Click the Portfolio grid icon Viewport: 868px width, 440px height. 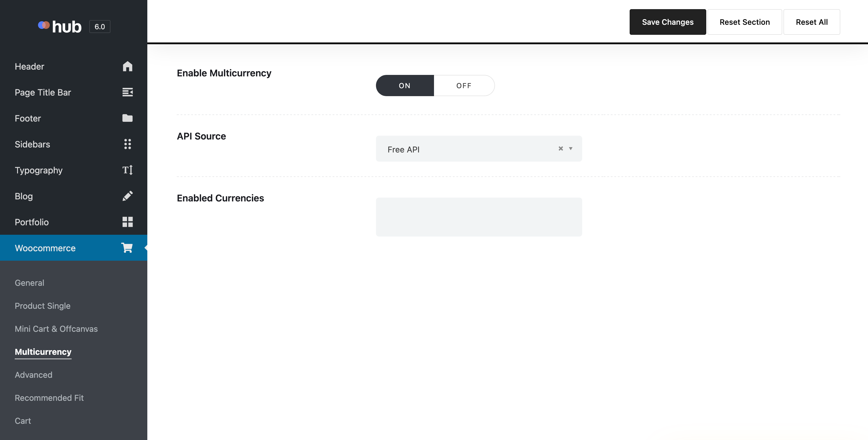click(x=127, y=222)
